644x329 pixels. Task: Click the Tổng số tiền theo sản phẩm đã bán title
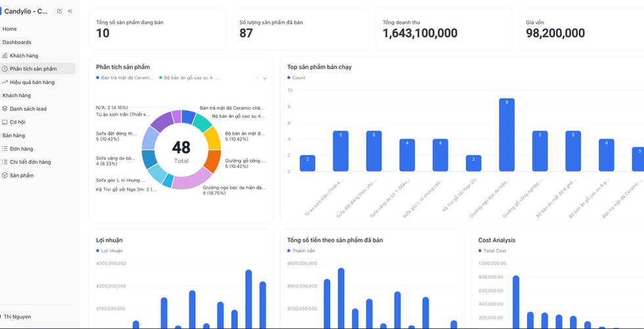pos(335,240)
